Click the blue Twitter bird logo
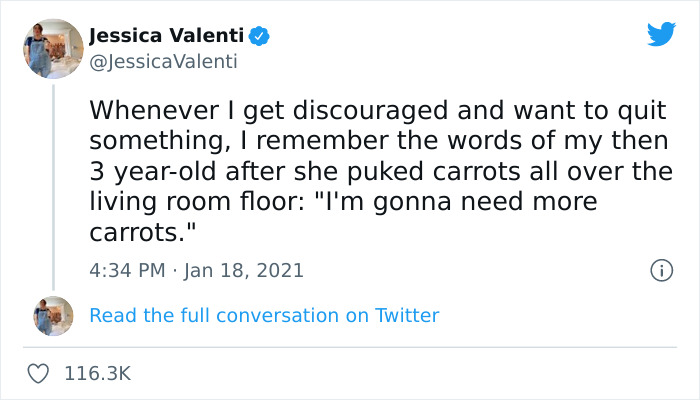Image resolution: width=700 pixels, height=400 pixels. pos(661,35)
